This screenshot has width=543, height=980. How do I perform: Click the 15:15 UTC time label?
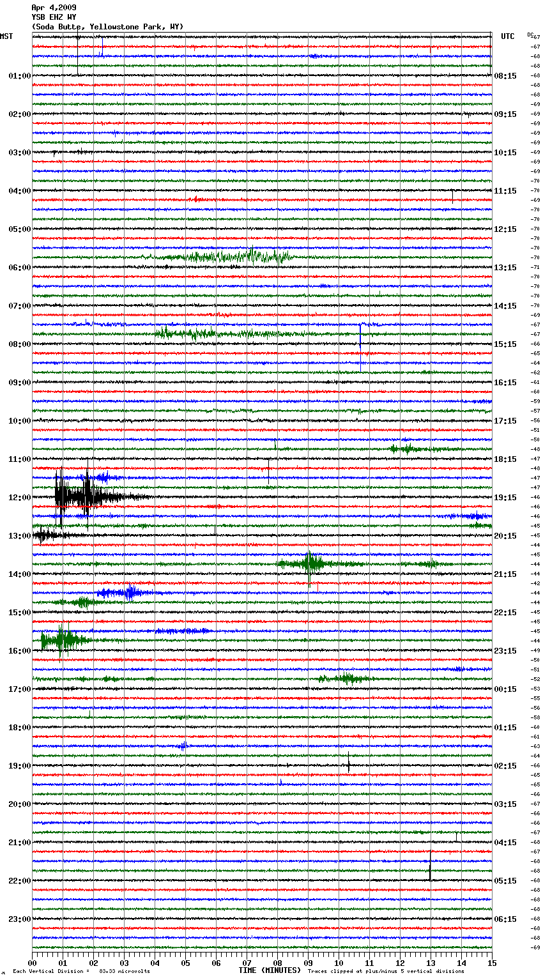(505, 344)
